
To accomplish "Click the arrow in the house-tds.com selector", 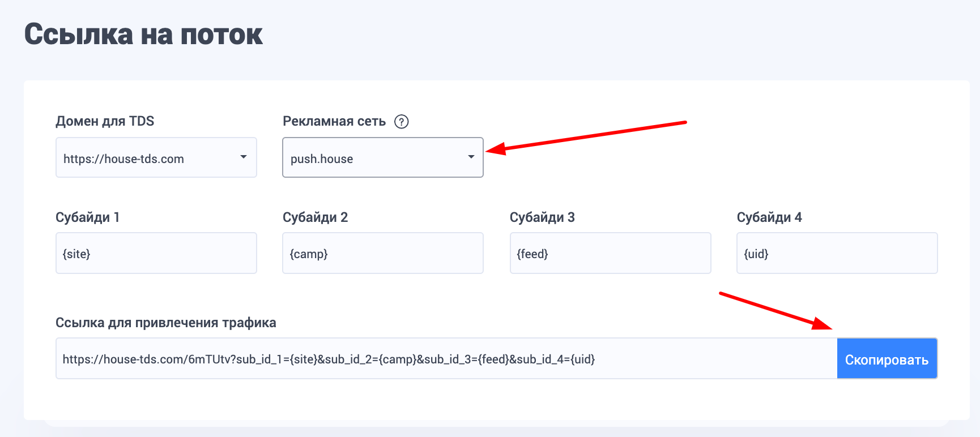I will pyautogui.click(x=244, y=157).
